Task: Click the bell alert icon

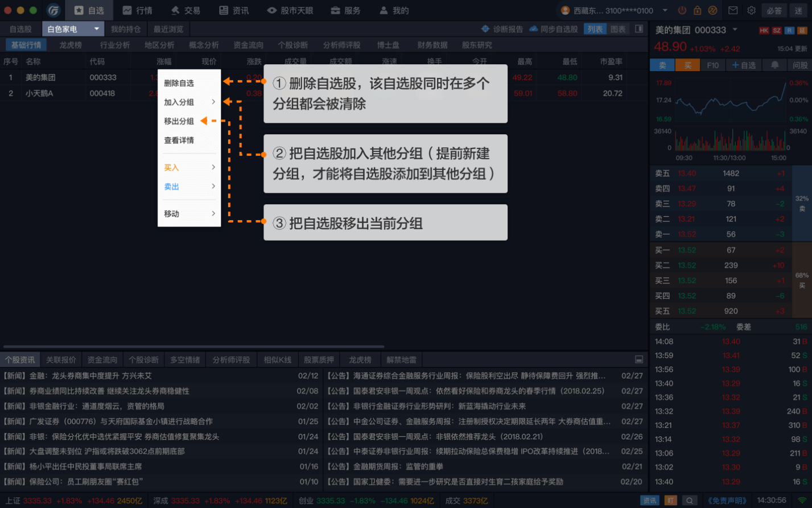Action: 774,65
